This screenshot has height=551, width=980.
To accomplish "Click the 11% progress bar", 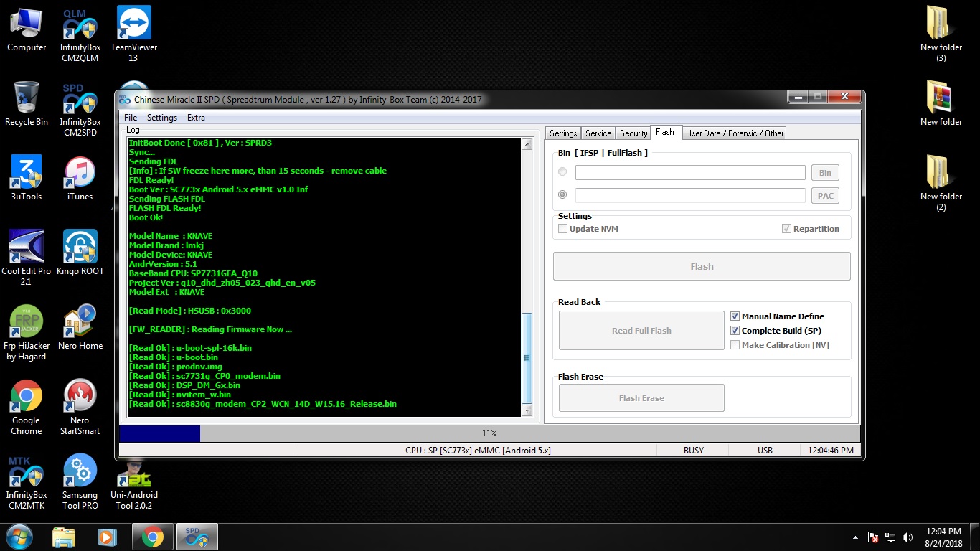I will coord(489,433).
